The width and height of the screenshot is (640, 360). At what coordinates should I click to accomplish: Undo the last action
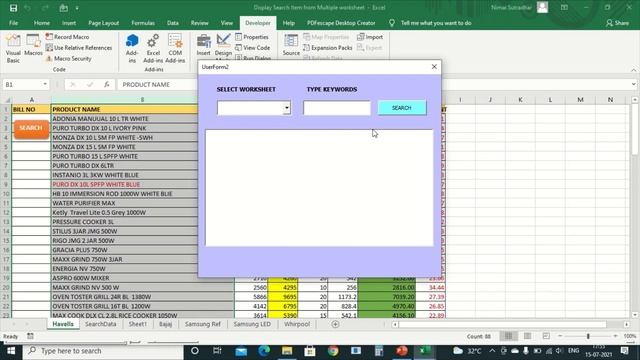tap(28, 8)
